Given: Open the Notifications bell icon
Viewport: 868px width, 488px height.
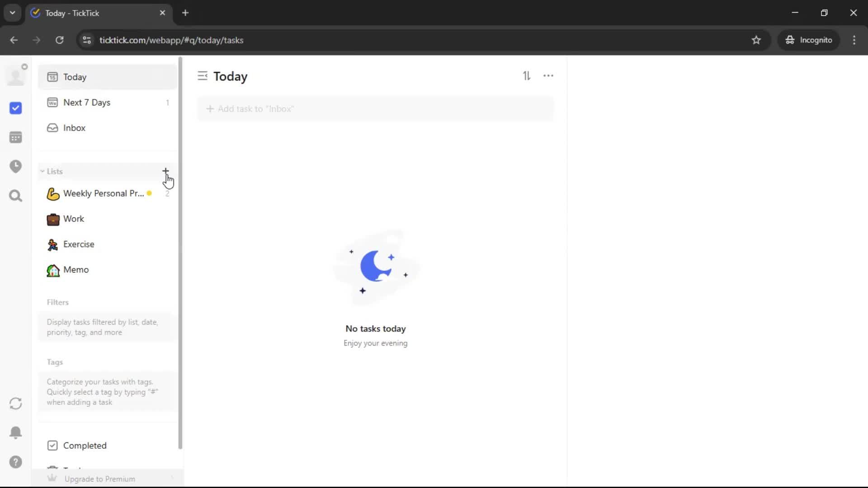Looking at the screenshot, I should pyautogui.click(x=15, y=432).
